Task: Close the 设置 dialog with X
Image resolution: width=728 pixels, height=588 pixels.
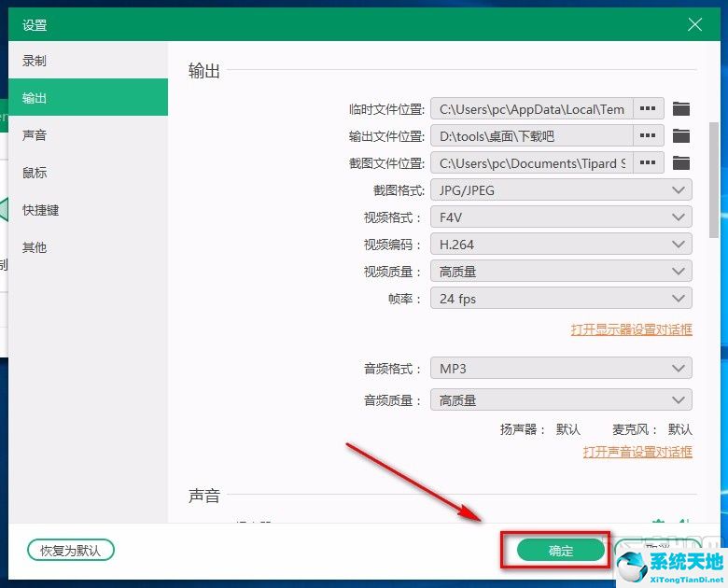Action: (x=694, y=24)
